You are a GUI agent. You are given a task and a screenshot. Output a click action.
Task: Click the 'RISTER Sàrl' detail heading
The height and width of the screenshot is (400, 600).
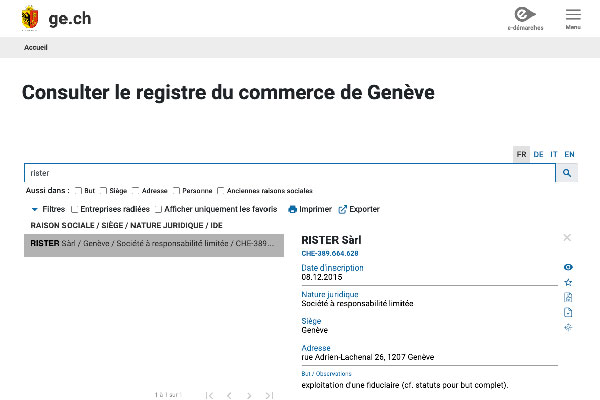point(331,240)
